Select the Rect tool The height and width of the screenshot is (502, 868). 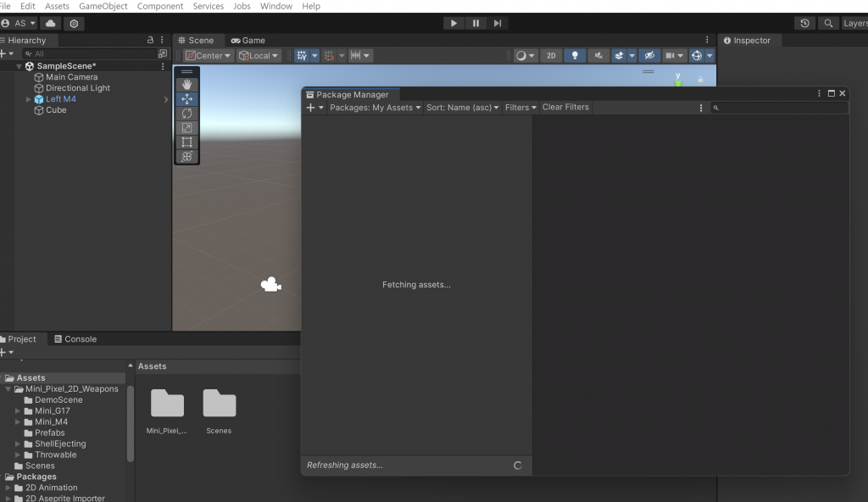(187, 142)
